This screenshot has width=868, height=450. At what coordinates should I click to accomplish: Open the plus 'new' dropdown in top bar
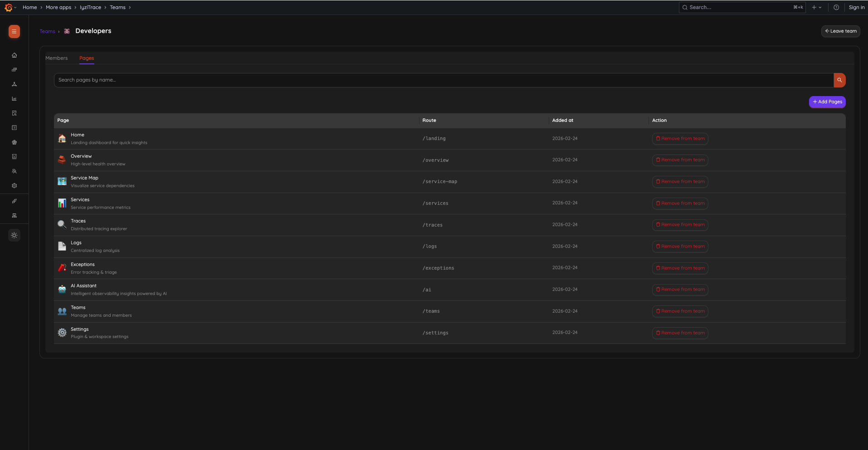[x=816, y=7]
